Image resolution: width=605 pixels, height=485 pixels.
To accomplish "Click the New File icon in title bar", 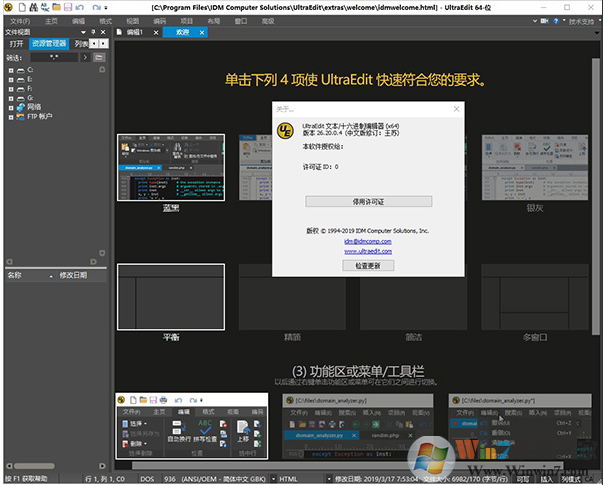I will click(21, 7).
